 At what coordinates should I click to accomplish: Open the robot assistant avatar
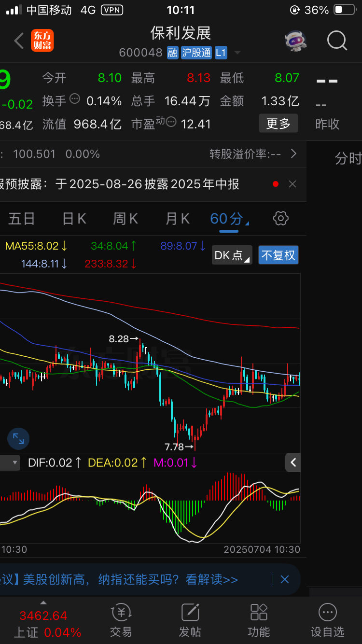coord(295,41)
